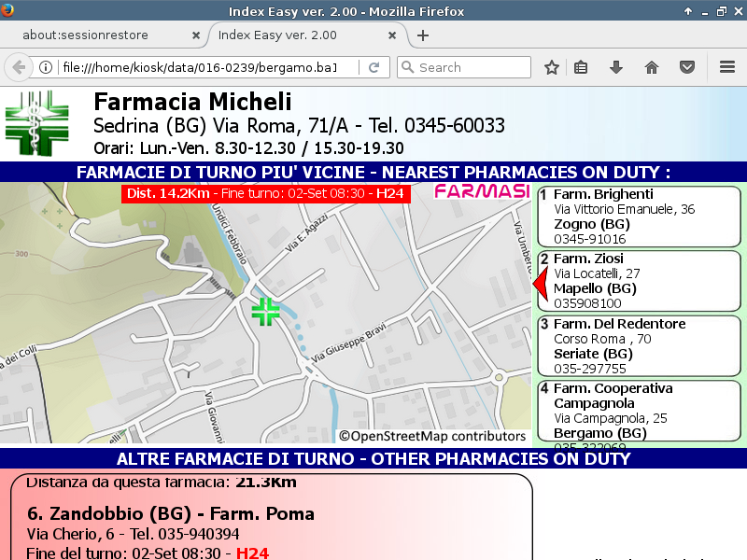Click the Farmacia Micheli green cross logo
The image size is (747, 560).
point(36,123)
